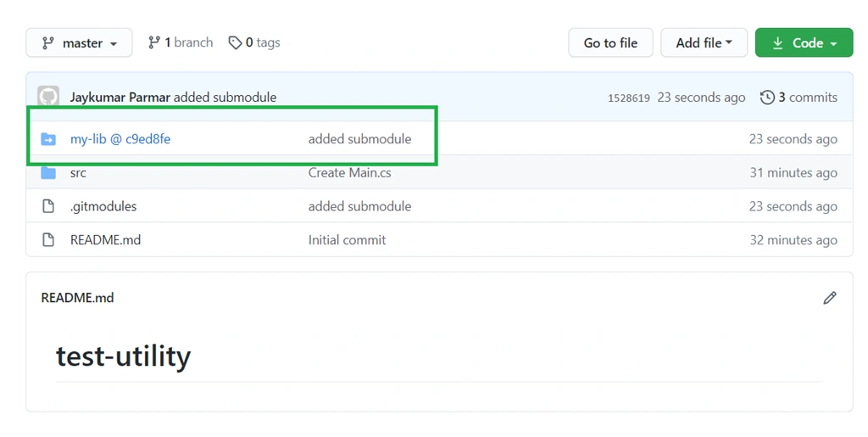This screenshot has height=437, width=868.
Task: Open added submodule message on my-lib row
Action: pos(359,139)
